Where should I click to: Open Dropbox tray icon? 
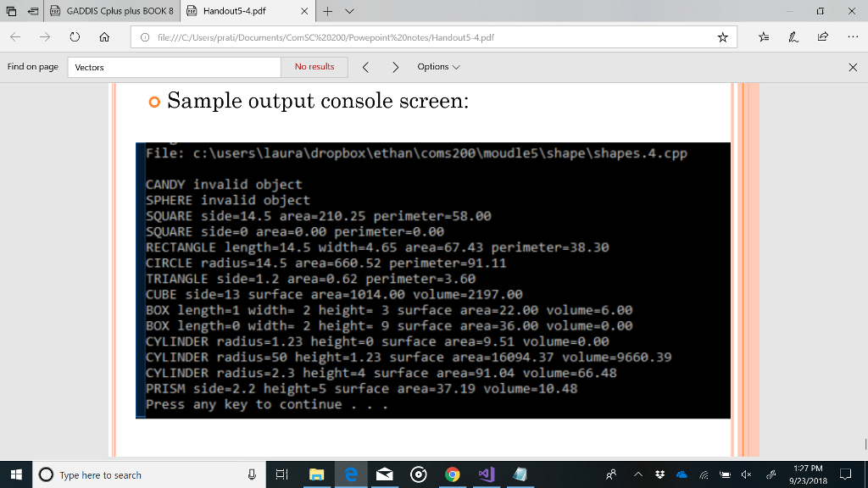click(659, 474)
